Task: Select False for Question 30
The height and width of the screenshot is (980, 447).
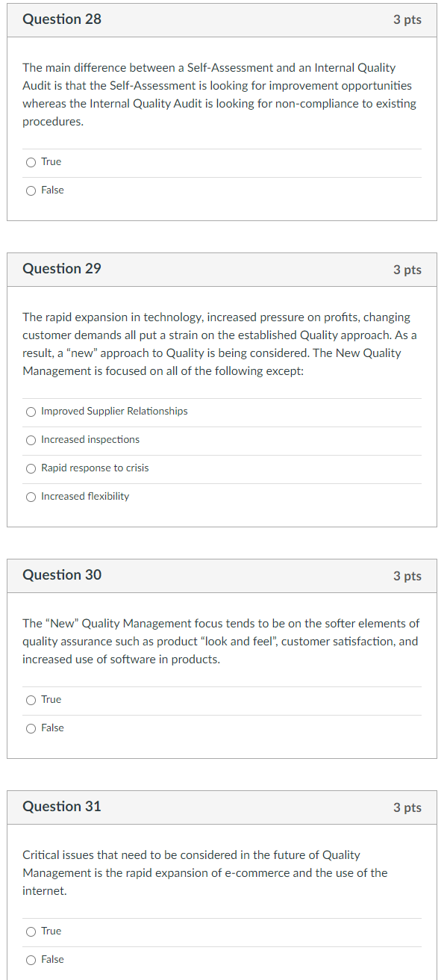Action: [x=31, y=728]
